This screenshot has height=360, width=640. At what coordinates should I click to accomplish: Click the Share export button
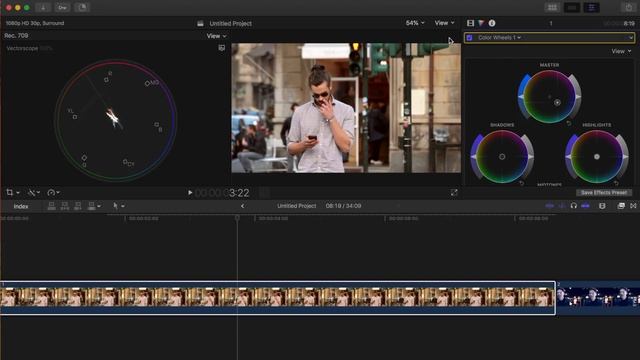[x=628, y=7]
